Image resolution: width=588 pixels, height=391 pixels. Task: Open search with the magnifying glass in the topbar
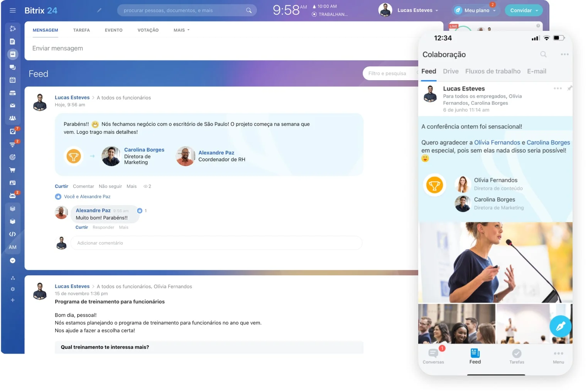coord(248,10)
